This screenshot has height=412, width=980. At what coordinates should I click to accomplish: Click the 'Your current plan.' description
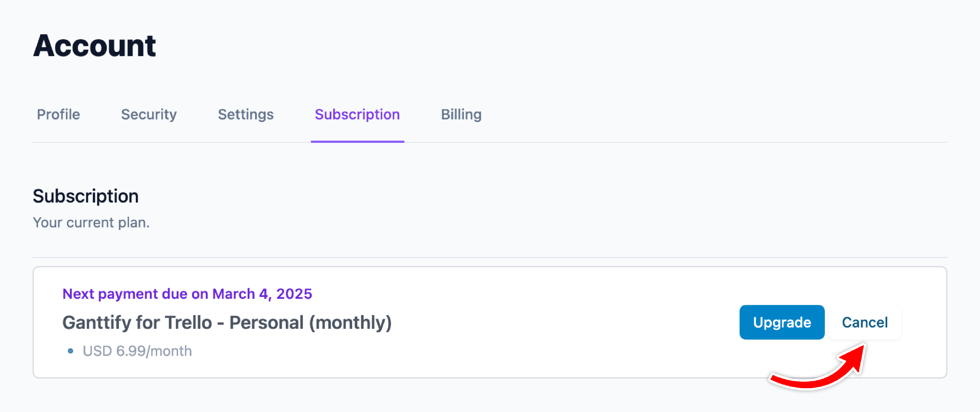[91, 222]
